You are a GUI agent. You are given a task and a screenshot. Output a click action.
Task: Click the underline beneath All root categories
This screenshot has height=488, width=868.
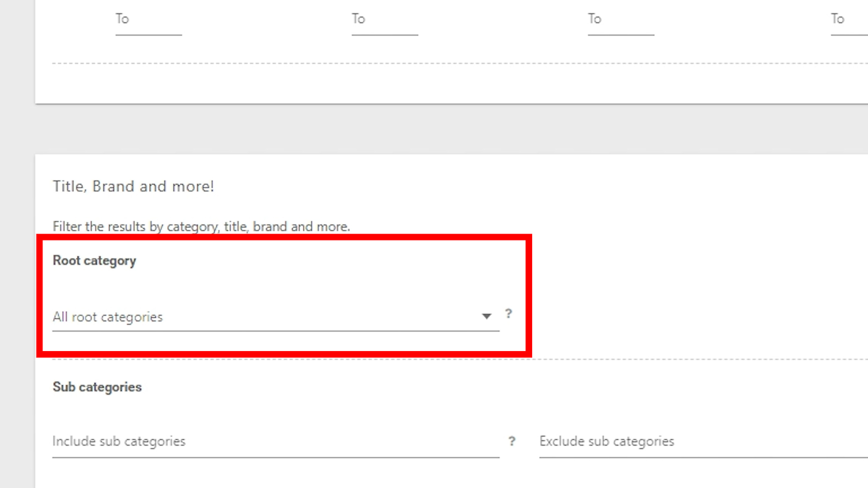276,331
